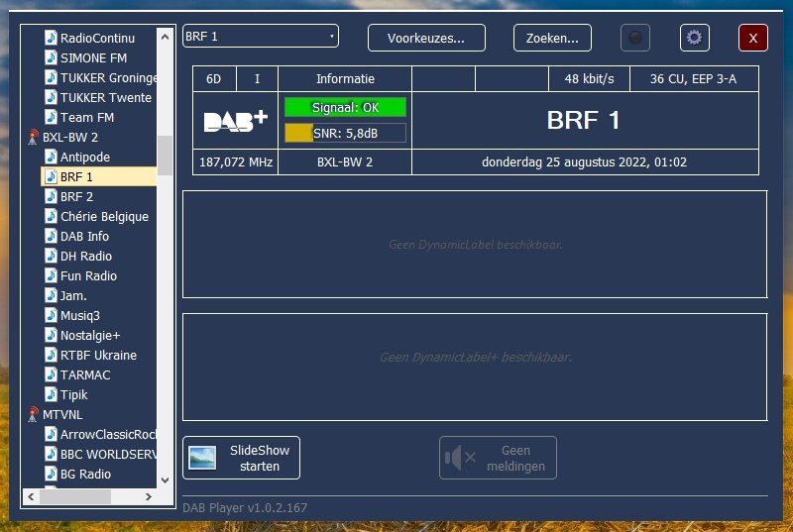Screen dimensions: 793x532
Task: Select Jam. station
Action: point(73,295)
